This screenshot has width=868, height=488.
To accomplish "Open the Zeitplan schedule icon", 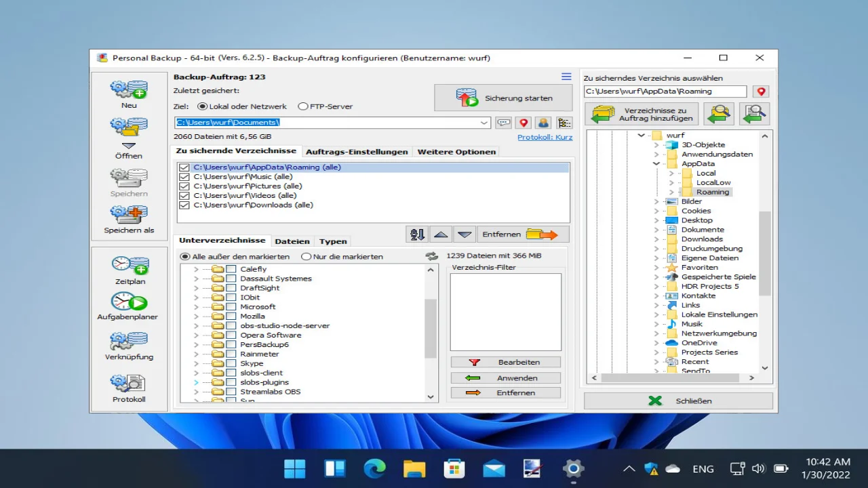I will coord(130,265).
